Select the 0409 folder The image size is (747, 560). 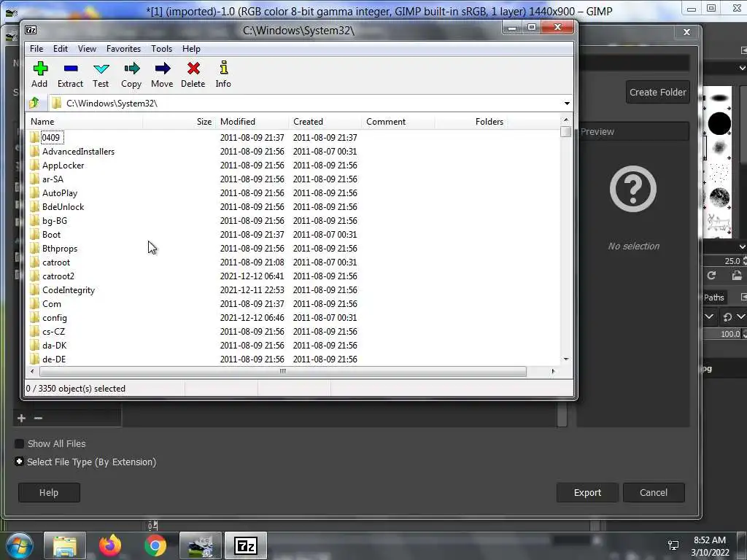[x=50, y=138]
